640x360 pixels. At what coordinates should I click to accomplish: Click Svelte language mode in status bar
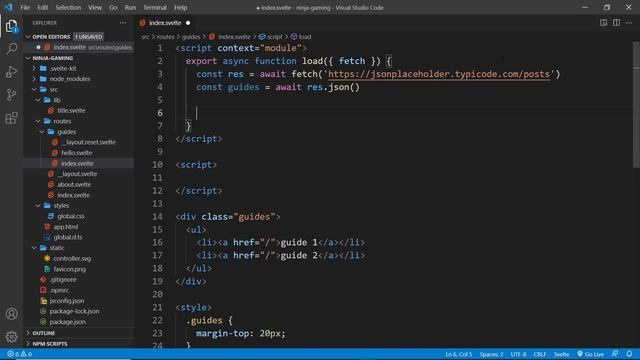point(561,354)
